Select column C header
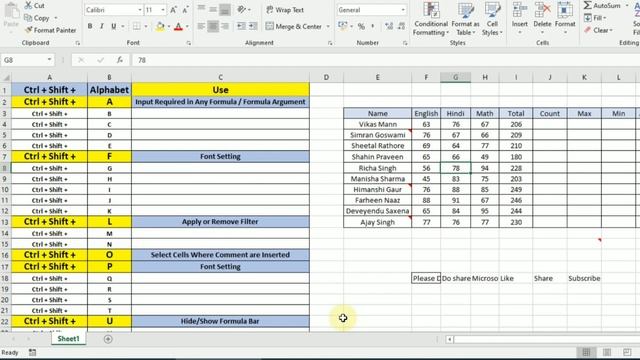This screenshot has height=360, width=640. (x=220, y=77)
